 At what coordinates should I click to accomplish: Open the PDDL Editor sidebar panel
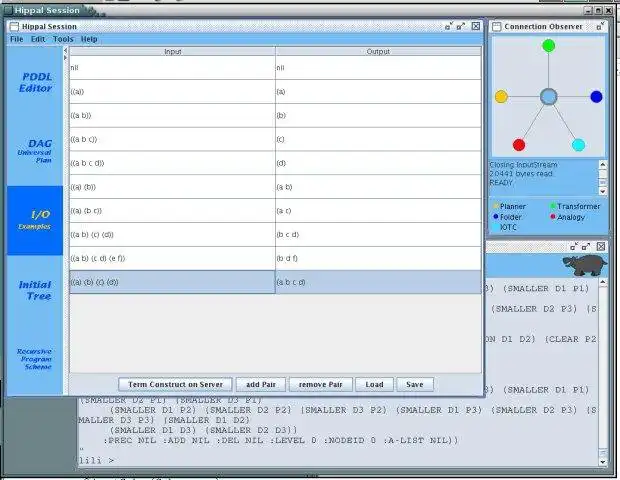(x=36, y=82)
